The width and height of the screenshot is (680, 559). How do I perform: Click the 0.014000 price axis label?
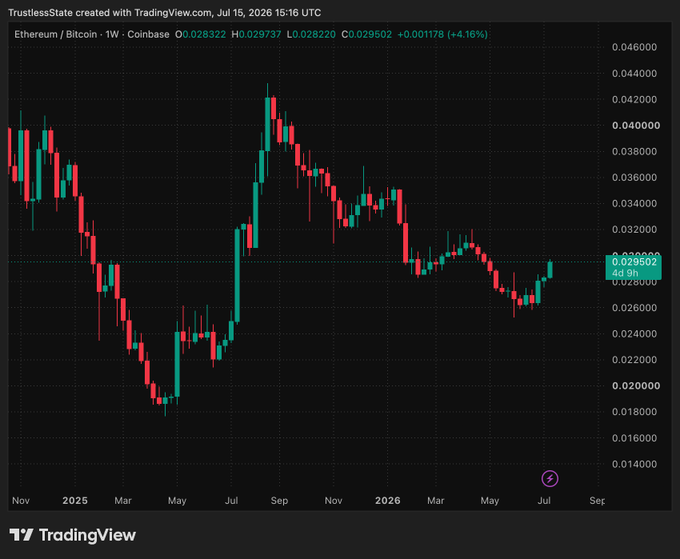click(634, 464)
